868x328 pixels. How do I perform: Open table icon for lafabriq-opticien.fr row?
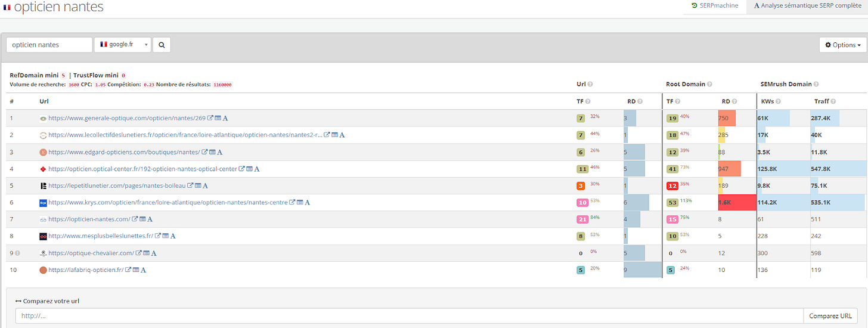[x=135, y=270]
